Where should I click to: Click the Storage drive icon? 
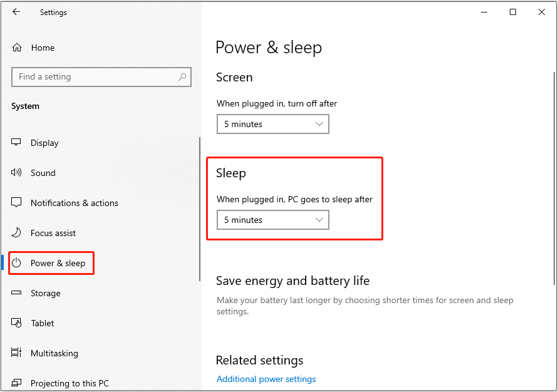(16, 293)
